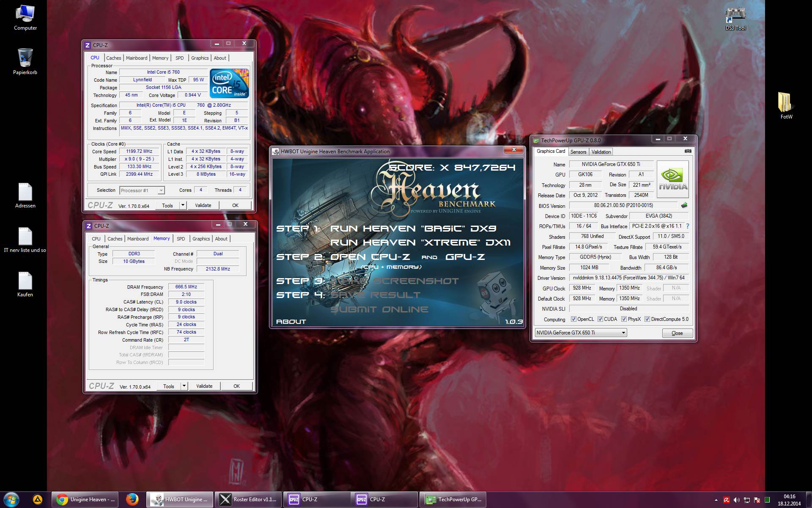Click the Bus Interface question mark icon
The image size is (812, 508).
[x=687, y=226]
